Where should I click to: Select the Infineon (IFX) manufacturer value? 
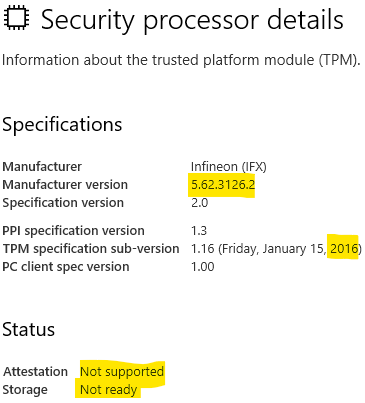[x=229, y=166]
